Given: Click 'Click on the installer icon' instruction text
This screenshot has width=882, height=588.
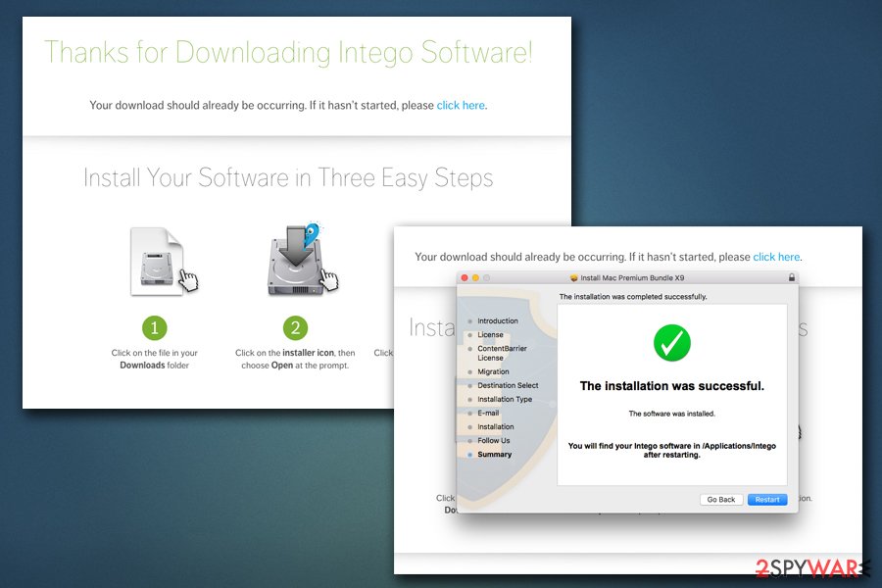Looking at the screenshot, I should (295, 359).
